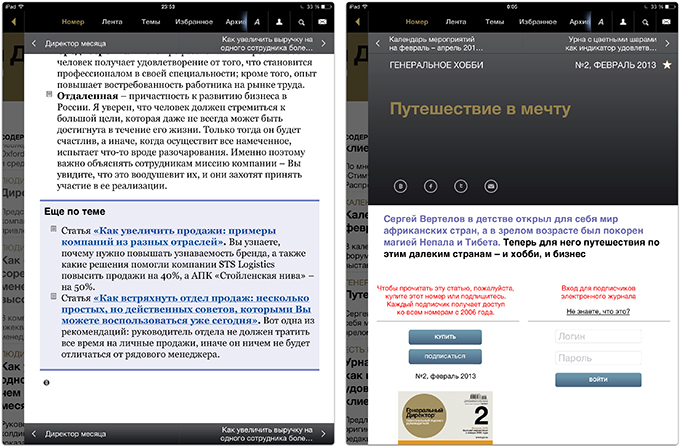Tap the mail envelope icon in the left screen
This screenshot has height=447, width=680.
(323, 22)
